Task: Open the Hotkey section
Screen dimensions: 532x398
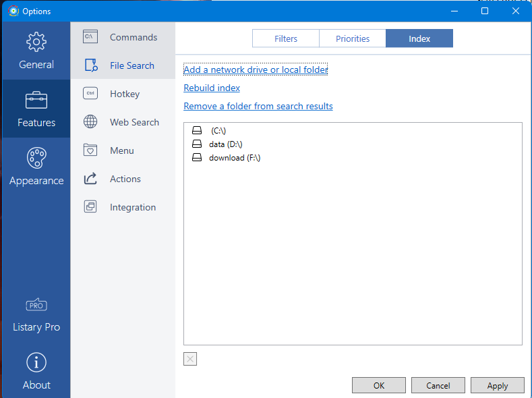Action: [123, 94]
